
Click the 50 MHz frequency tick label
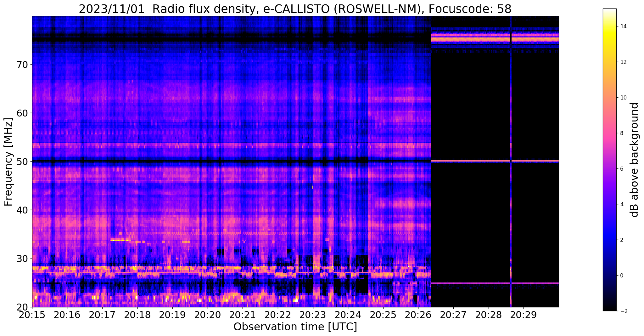22,162
